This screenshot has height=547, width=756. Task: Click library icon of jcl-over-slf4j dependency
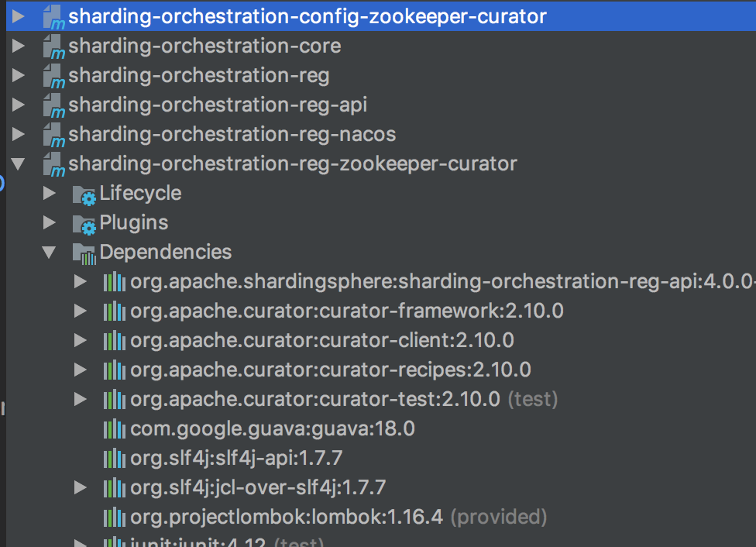point(115,487)
